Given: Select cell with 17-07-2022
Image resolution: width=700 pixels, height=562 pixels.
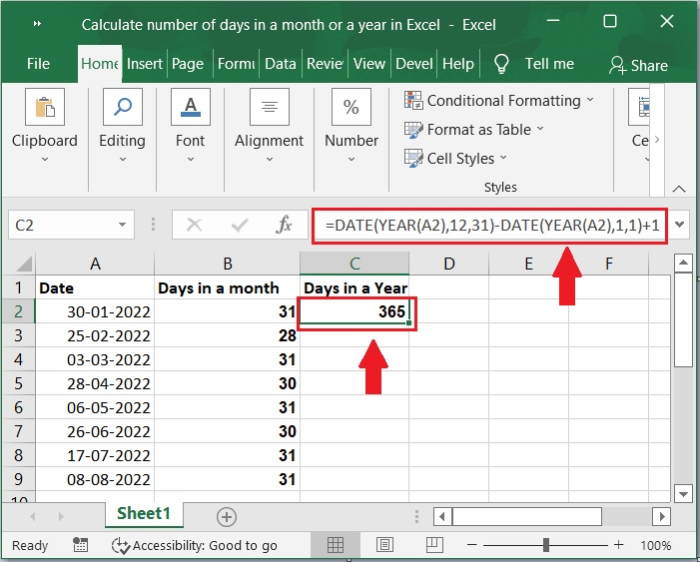Looking at the screenshot, I should (95, 455).
